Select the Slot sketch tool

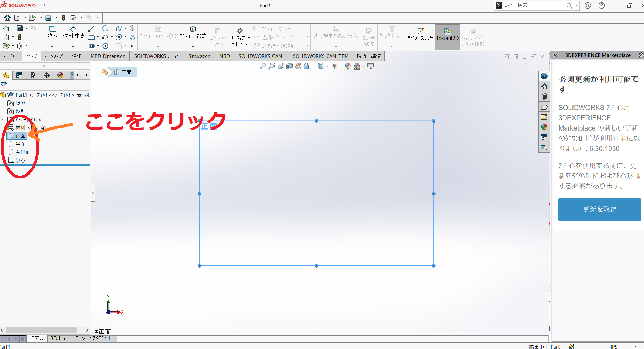tap(91, 46)
